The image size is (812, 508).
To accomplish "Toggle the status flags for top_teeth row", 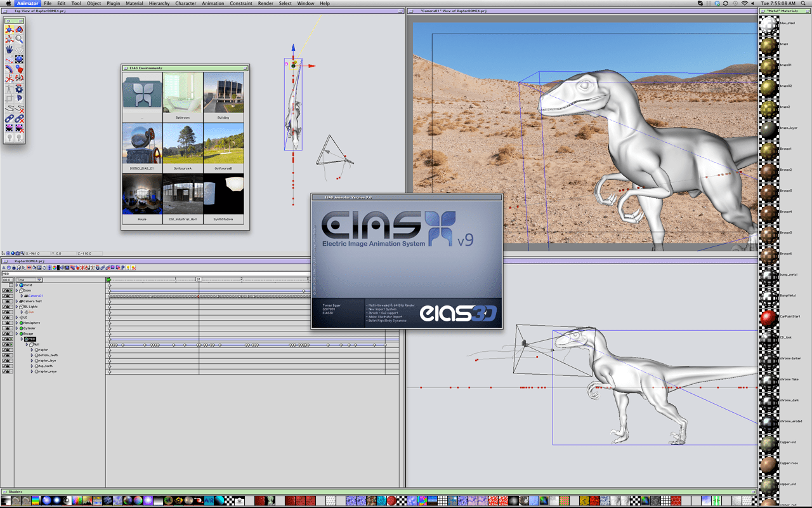I will click(8, 366).
